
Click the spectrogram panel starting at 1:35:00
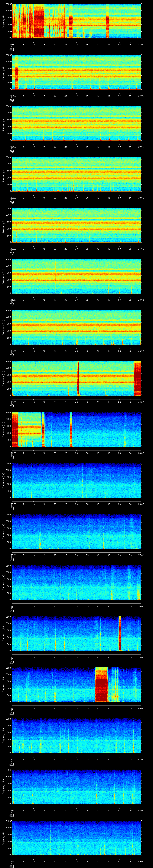tap(77, 481)
